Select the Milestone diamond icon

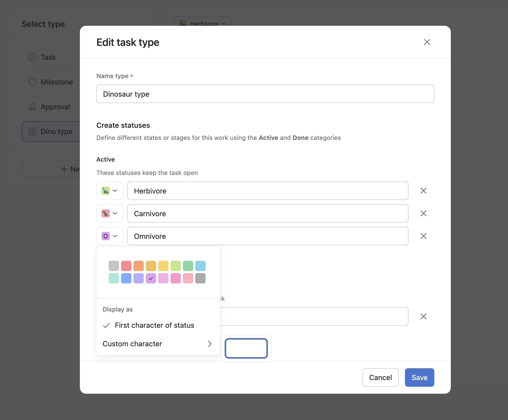[32, 82]
